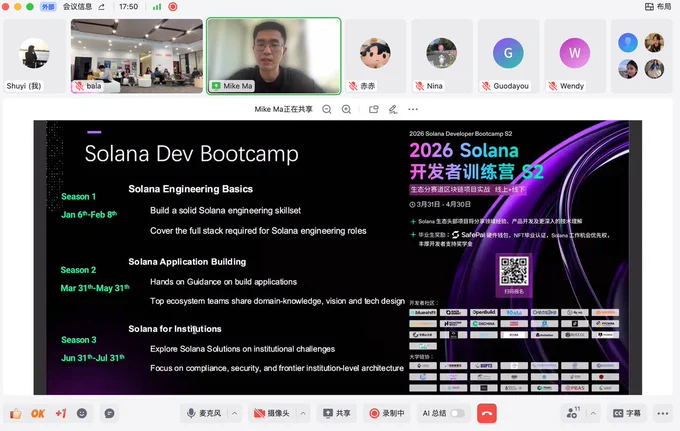680x431 pixels.
Task: Click Mike Ma's sharing-screen badge icon
Action: [216, 86]
